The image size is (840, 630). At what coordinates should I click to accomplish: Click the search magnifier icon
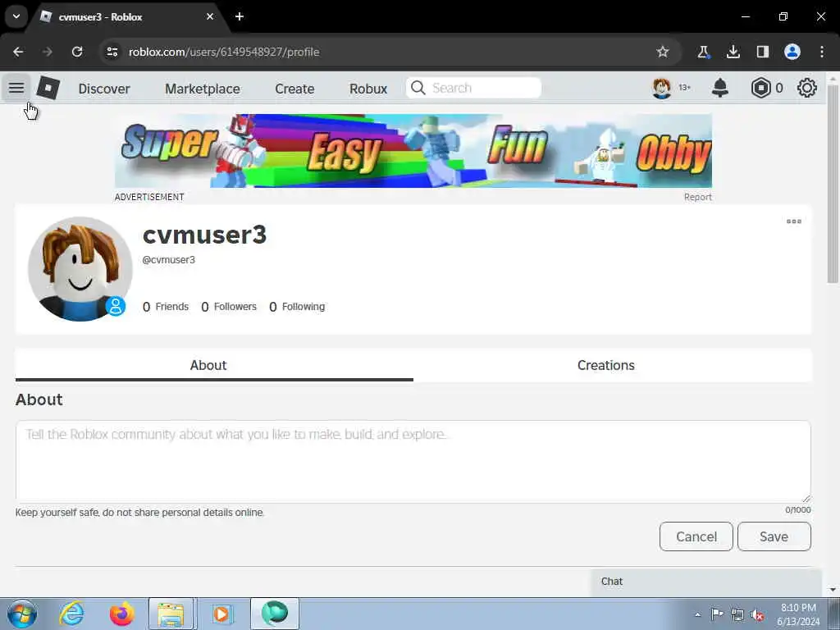[x=418, y=88]
